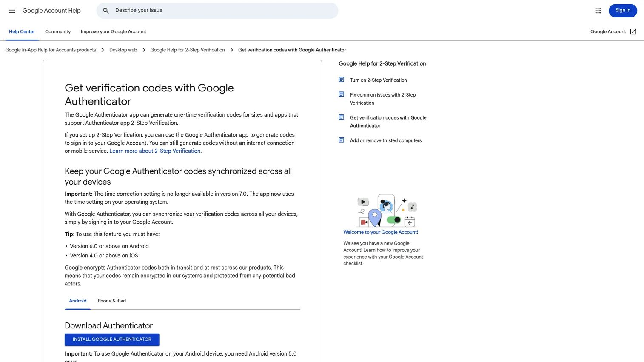Open the Google apps grid

(598, 11)
